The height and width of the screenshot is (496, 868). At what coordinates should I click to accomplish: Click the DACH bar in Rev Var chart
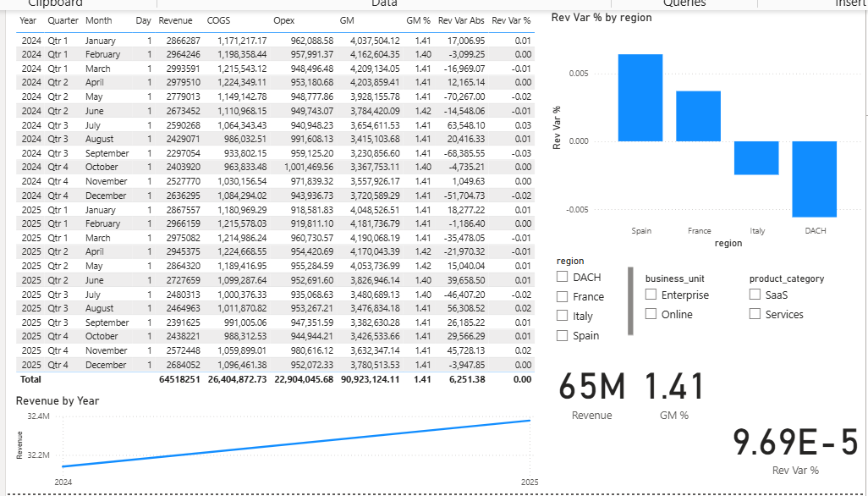815,179
